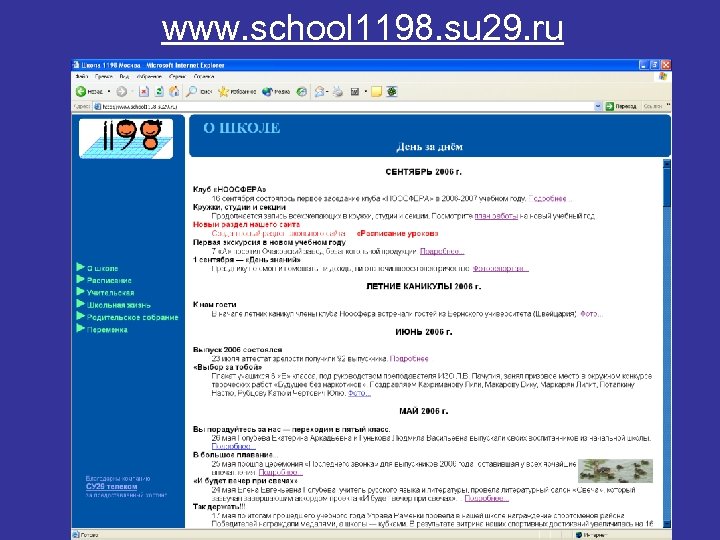Click the green arrow beside Расписание
The height and width of the screenshot is (540, 720).
point(80,280)
